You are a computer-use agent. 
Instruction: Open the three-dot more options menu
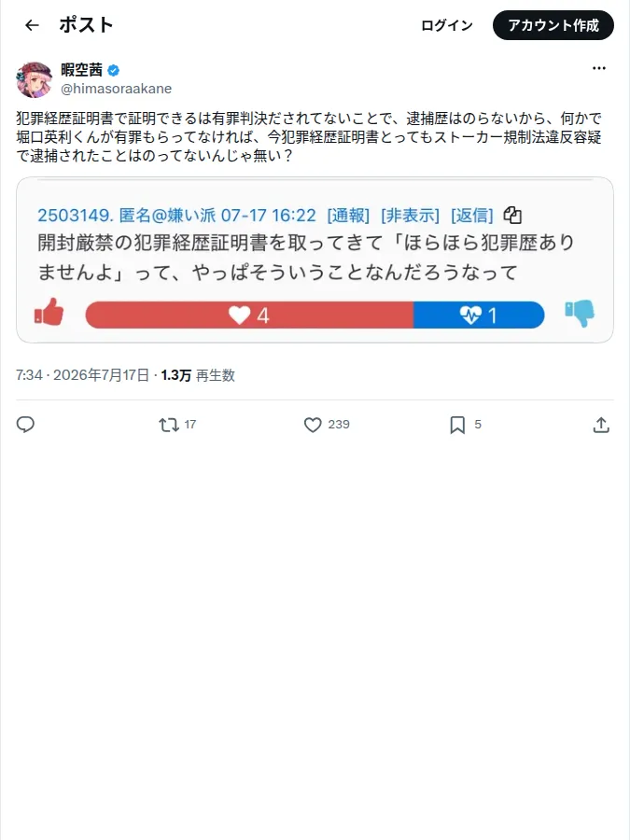point(599,68)
